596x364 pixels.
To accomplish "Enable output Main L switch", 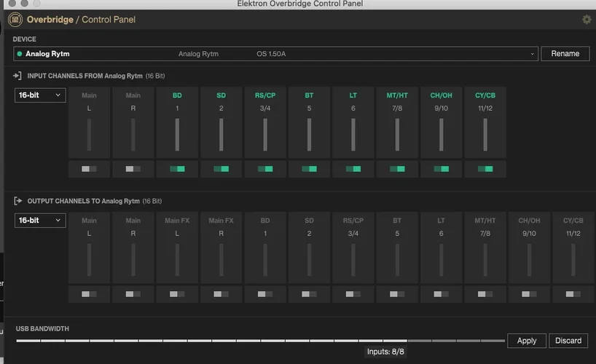I will click(89, 294).
